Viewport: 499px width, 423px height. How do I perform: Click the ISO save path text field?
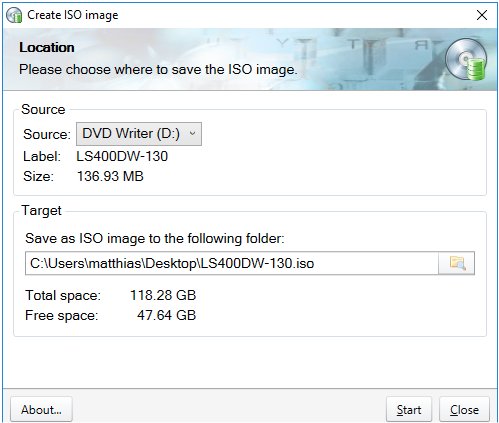click(x=232, y=263)
